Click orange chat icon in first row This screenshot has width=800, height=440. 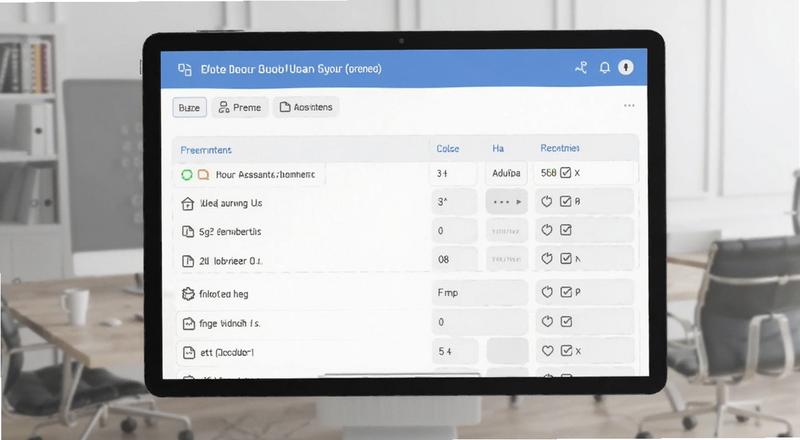point(203,175)
